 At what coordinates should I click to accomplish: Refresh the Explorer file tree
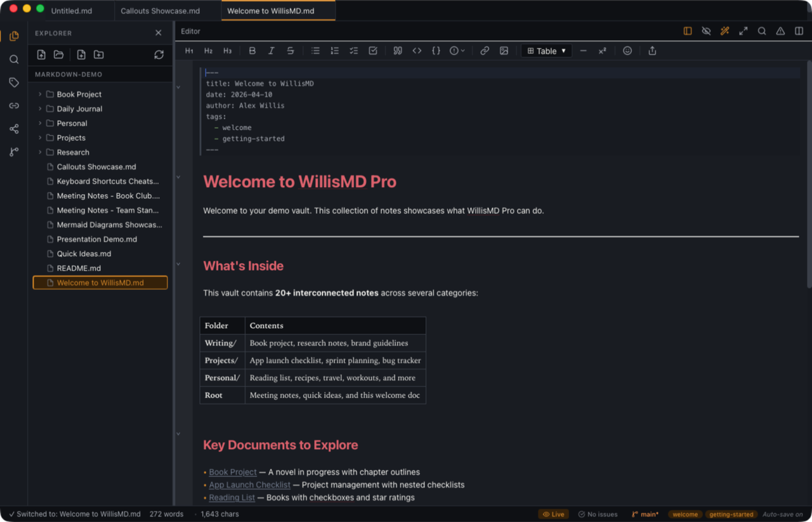(x=159, y=55)
